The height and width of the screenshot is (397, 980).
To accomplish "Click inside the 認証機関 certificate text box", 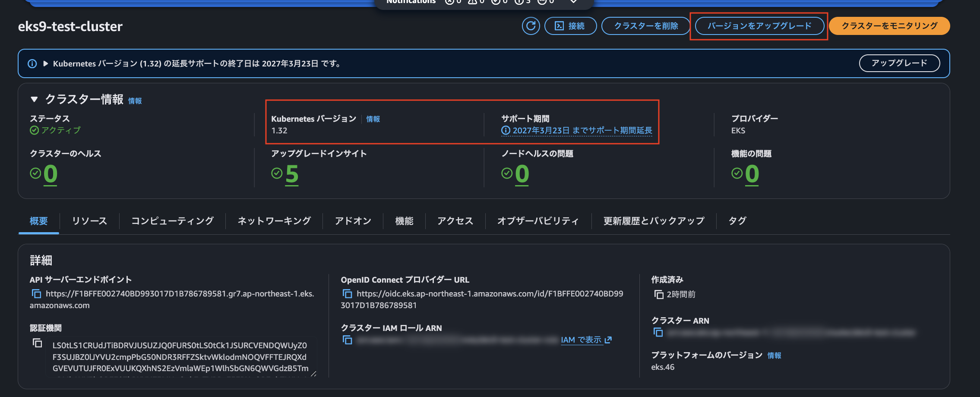I will (x=181, y=357).
